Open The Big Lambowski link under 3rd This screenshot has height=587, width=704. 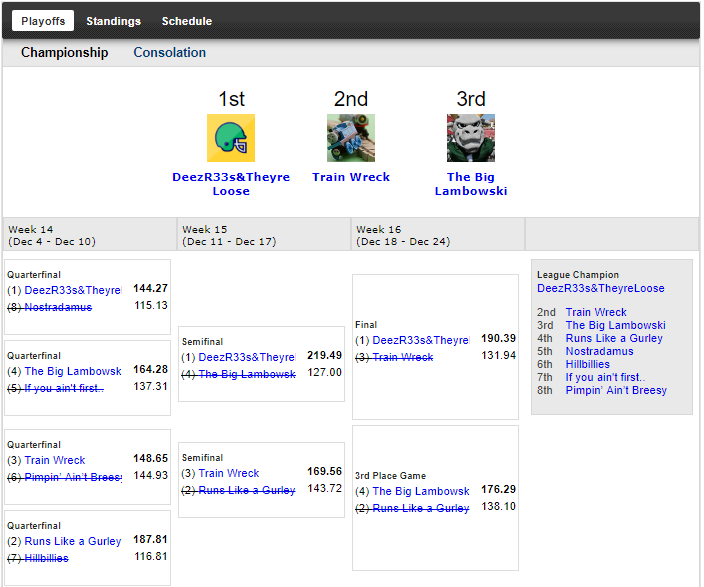[471, 184]
